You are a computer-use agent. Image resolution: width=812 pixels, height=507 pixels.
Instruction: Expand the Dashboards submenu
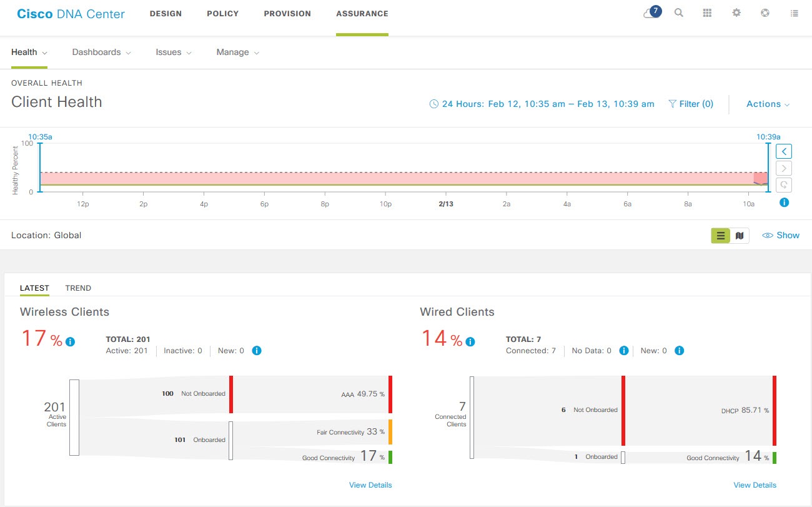[x=102, y=53]
